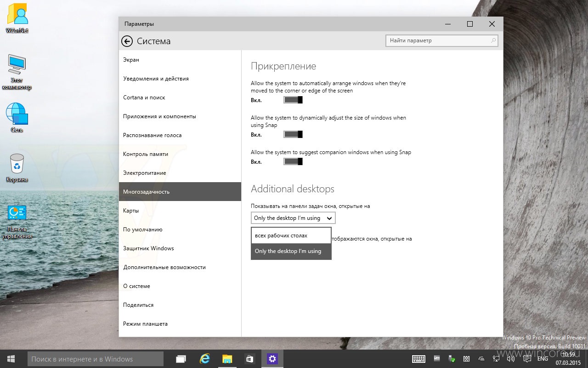The height and width of the screenshot is (368, 588).
Task: Select the Панель управления desktop icon
Action: (x=17, y=222)
